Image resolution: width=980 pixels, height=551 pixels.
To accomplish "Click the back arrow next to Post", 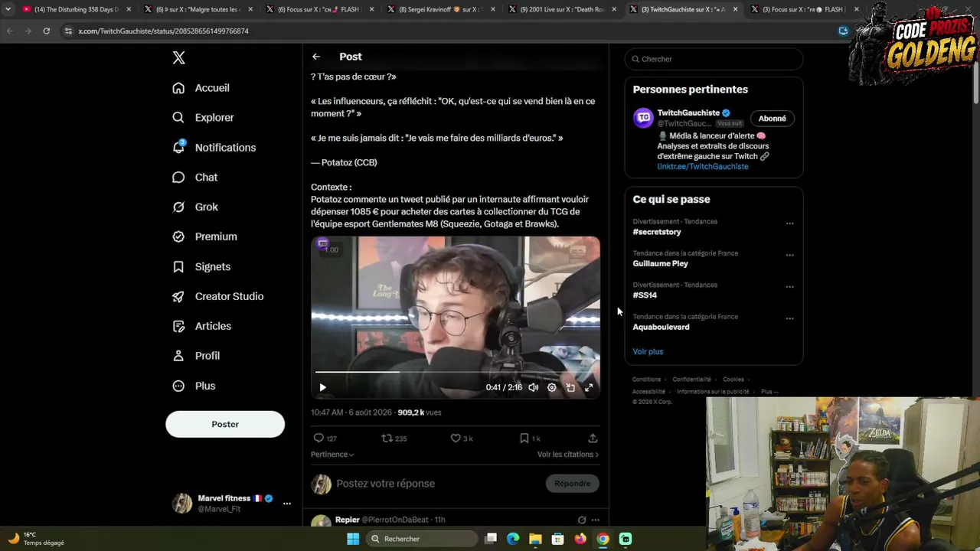I will (316, 57).
